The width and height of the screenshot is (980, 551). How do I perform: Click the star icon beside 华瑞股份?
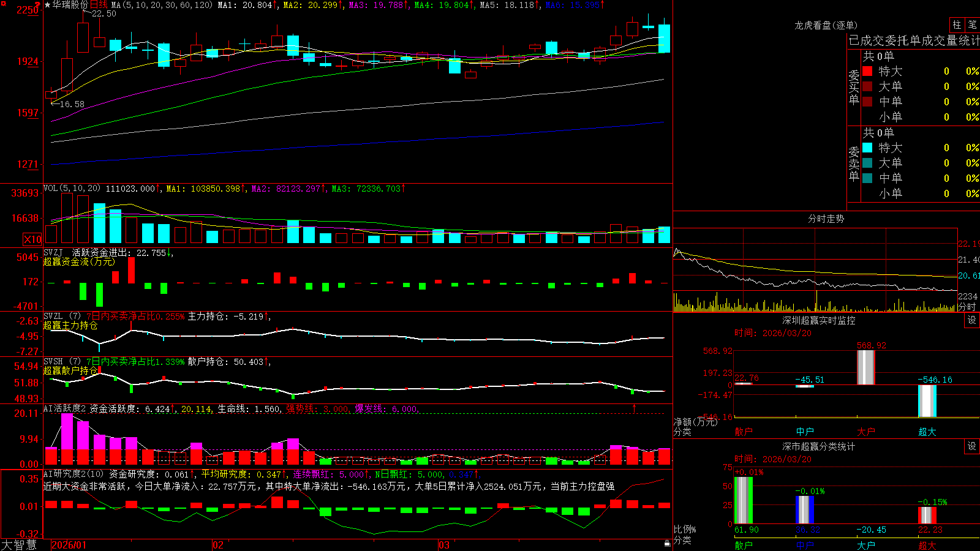pos(47,5)
